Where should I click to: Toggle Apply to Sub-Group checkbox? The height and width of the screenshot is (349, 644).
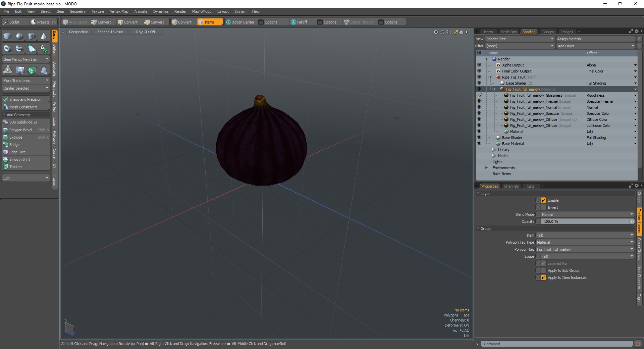pos(543,270)
